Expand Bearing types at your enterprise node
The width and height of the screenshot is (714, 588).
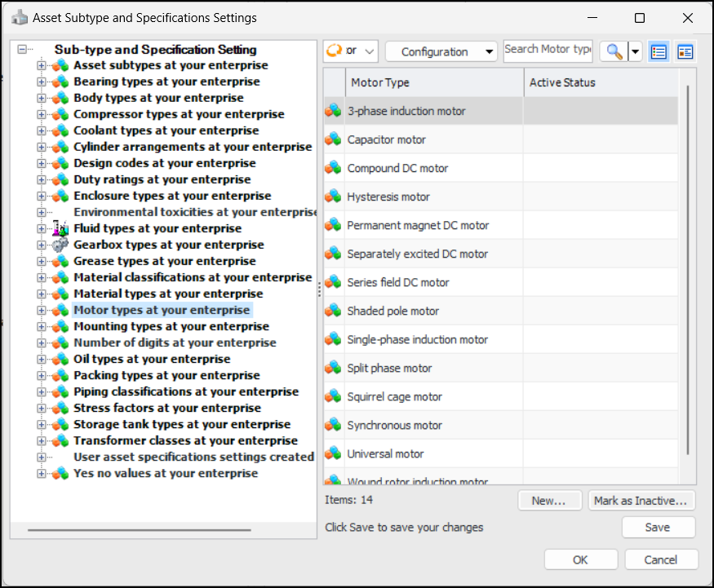point(42,82)
